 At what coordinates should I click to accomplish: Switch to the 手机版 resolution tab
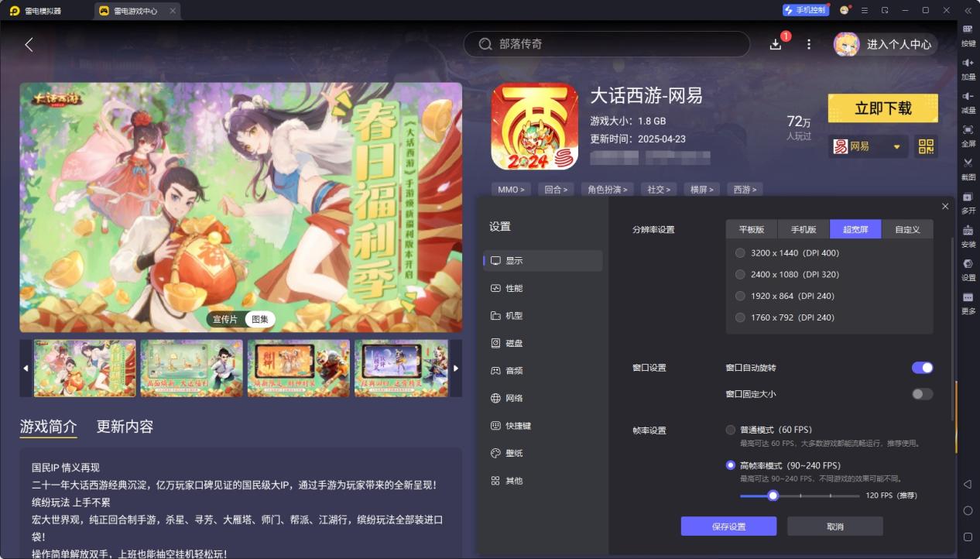point(804,229)
